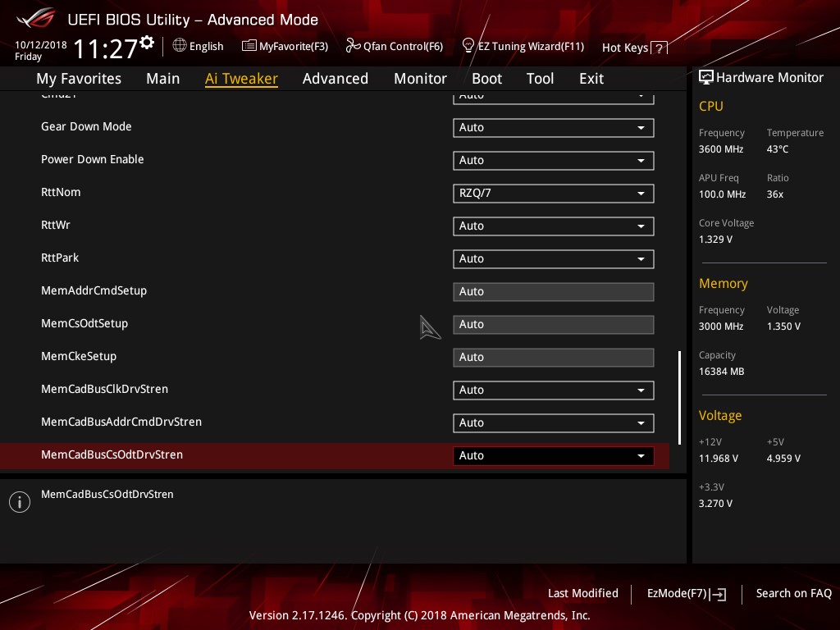840x630 pixels.
Task: Select the MemCsOdtSetup row label
Action: coord(84,323)
